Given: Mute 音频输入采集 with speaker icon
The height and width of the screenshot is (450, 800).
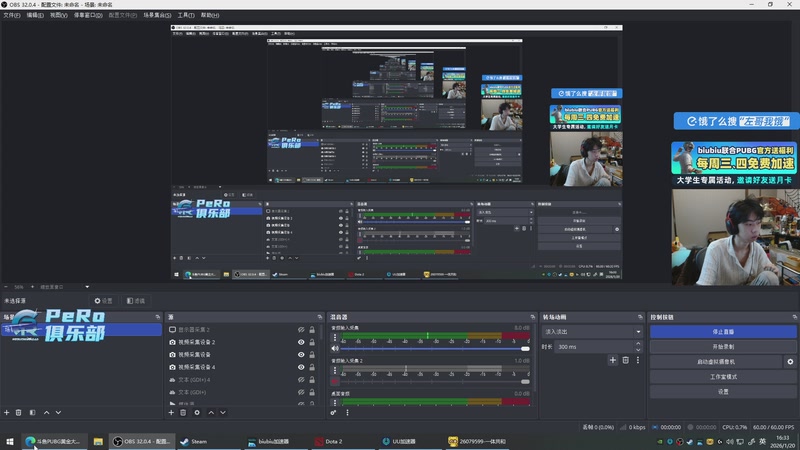Looking at the screenshot, I should coord(335,348).
